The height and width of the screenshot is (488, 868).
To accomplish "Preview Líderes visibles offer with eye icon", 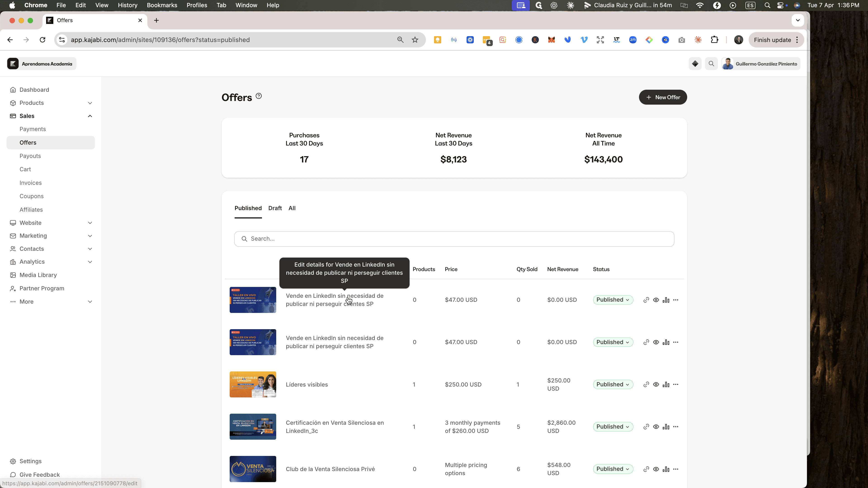I will pyautogui.click(x=656, y=384).
